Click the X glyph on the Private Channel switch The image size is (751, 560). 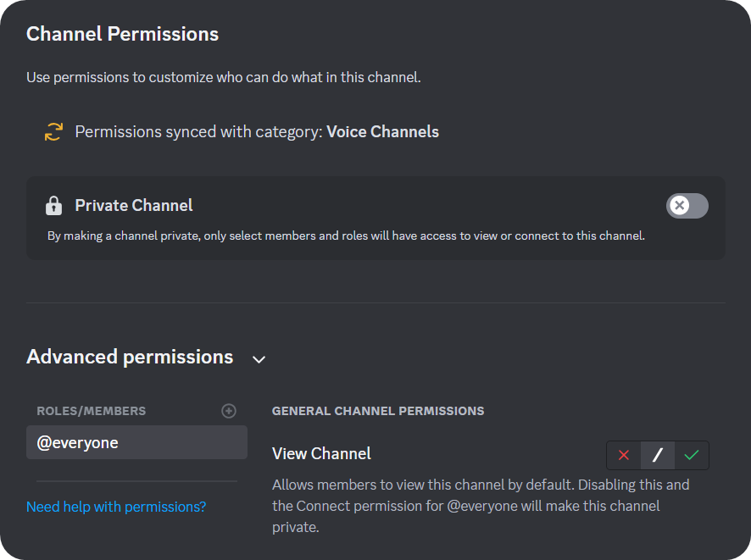[678, 206]
